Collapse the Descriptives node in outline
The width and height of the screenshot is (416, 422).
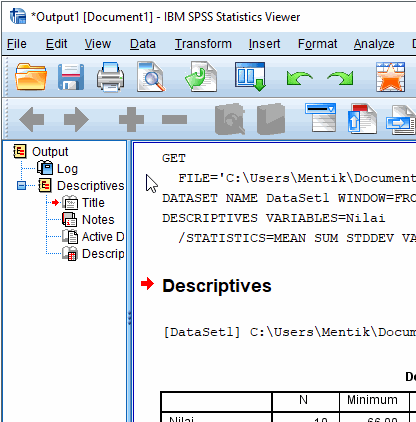coord(21,185)
